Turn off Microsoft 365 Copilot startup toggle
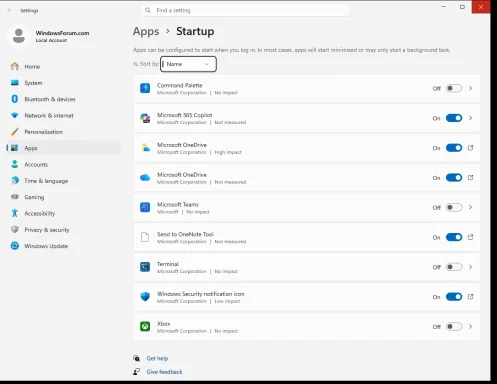Screen dimensions: 497x384 pyautogui.click(x=454, y=118)
